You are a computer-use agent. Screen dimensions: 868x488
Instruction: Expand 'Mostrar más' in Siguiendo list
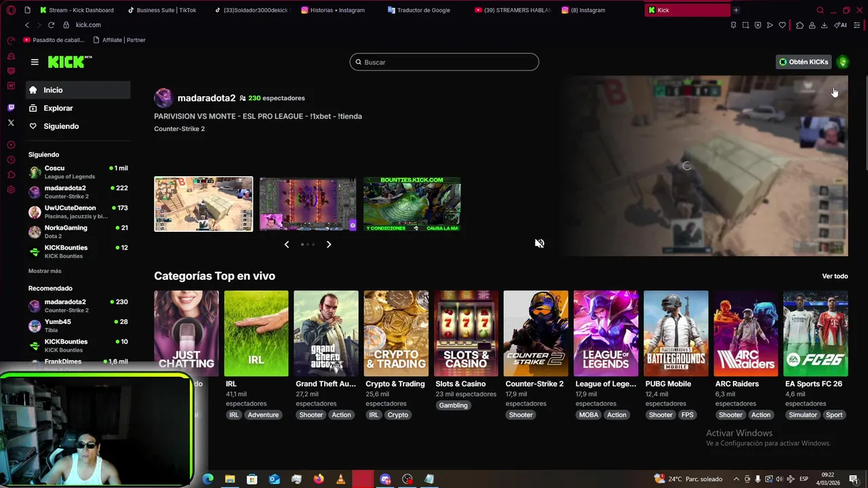click(x=45, y=271)
